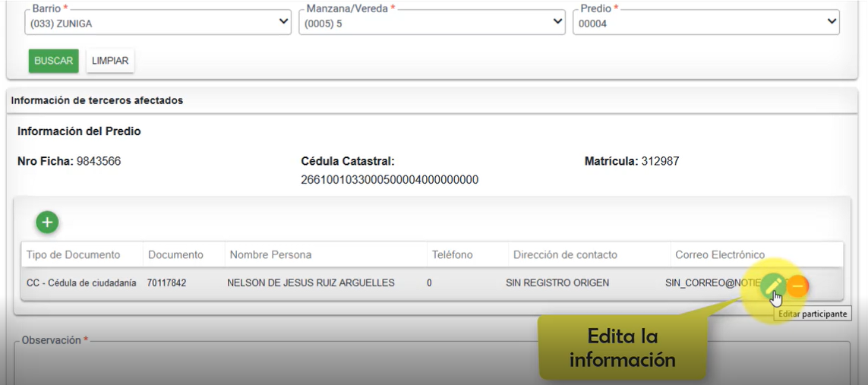Click document number 70117842 in the table
This screenshot has width=868, height=385.
click(166, 283)
